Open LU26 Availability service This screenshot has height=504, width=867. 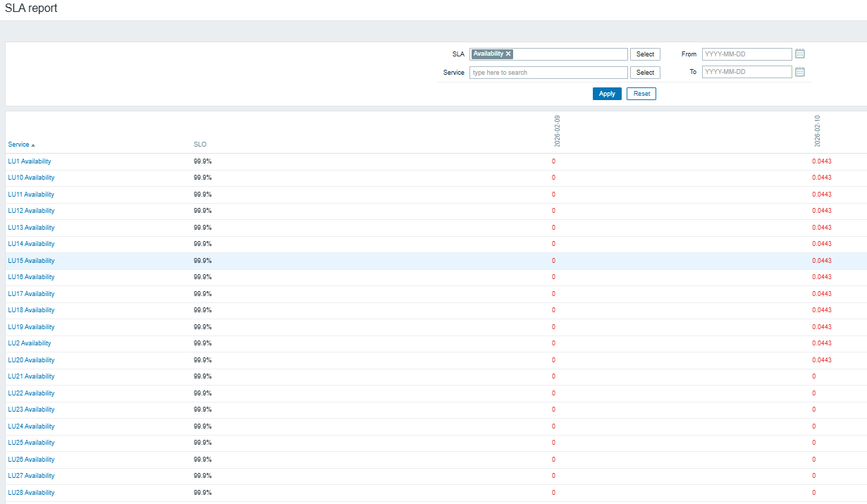tap(31, 460)
